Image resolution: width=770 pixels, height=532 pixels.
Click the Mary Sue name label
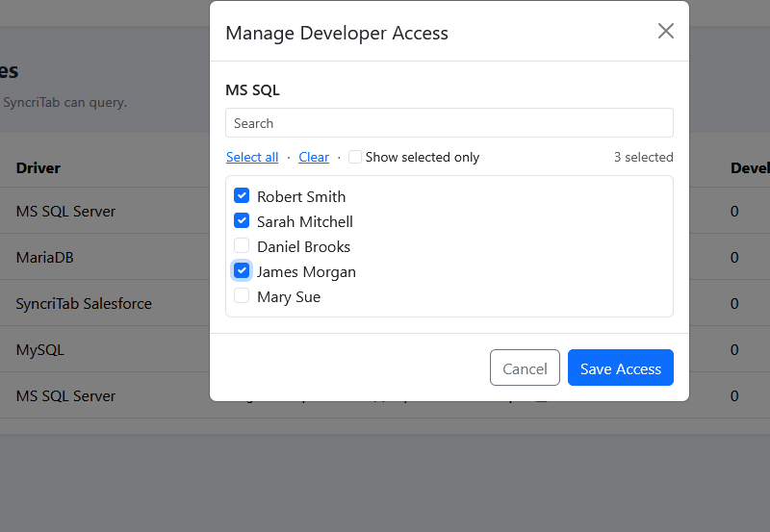coord(289,297)
